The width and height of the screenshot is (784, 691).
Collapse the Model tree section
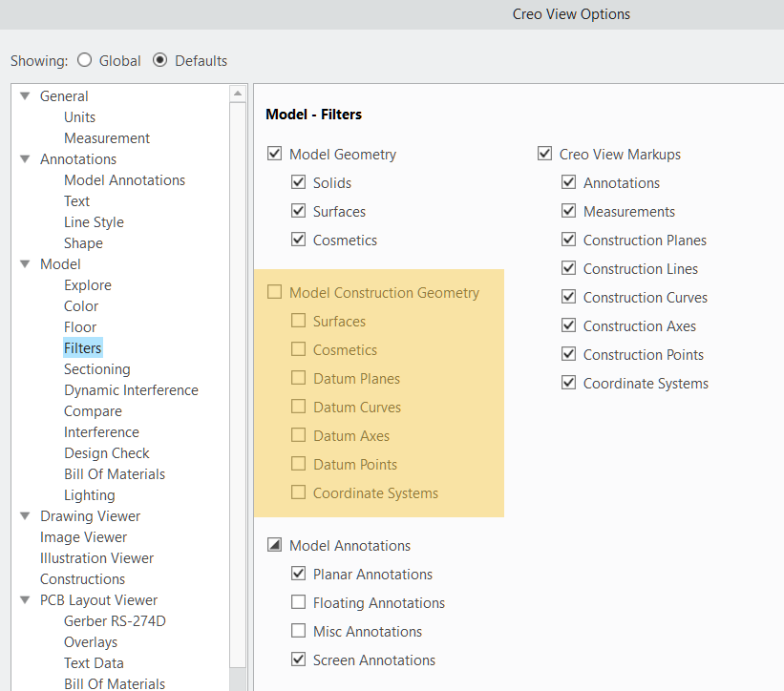pos(24,263)
